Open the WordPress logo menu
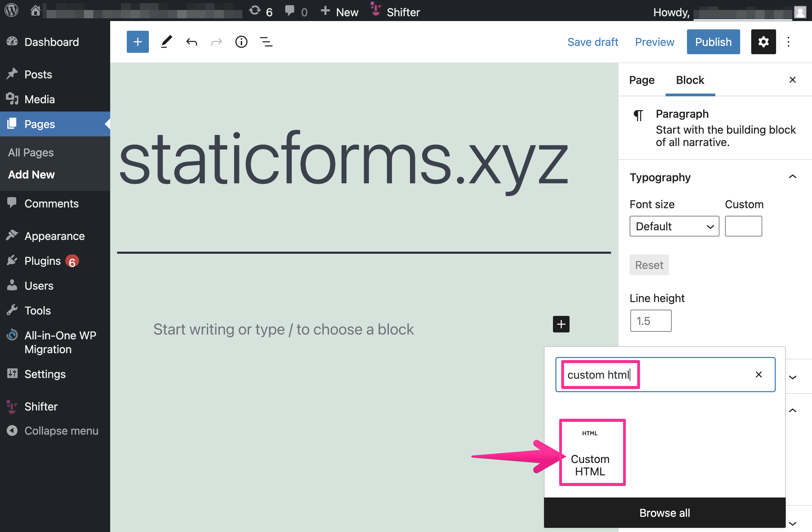Image resolution: width=812 pixels, height=532 pixels. tap(11, 11)
